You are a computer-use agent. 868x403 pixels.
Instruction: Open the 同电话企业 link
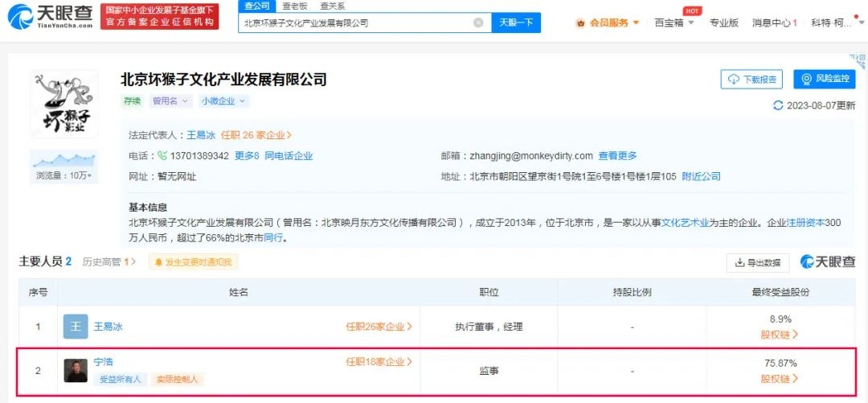289,156
